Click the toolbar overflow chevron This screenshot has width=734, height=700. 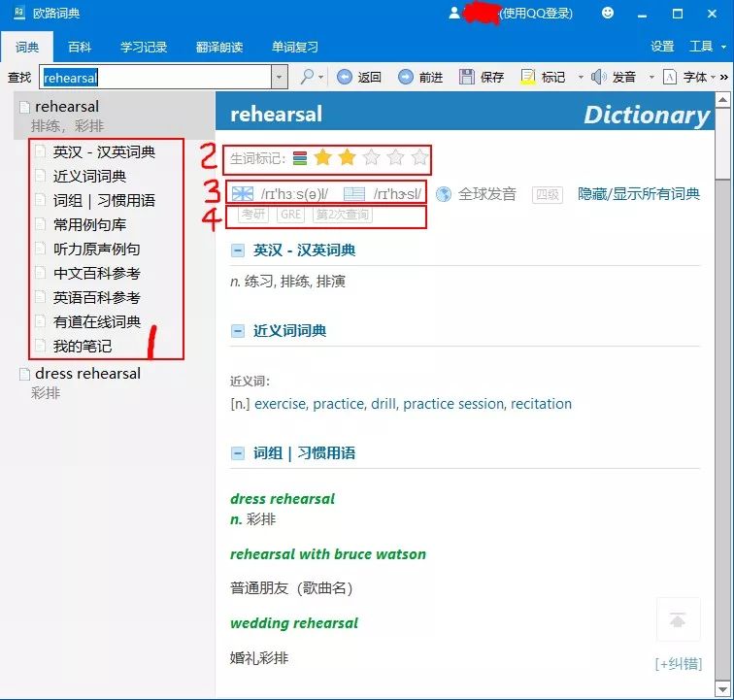point(724,77)
